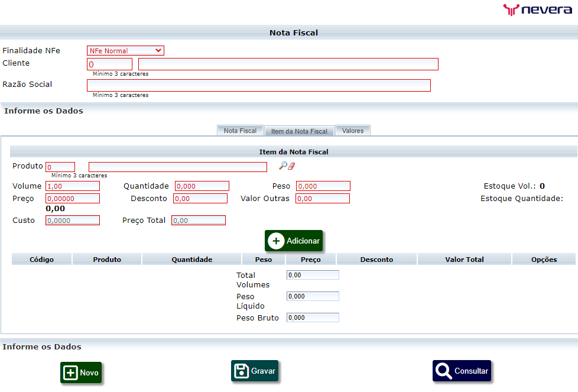Click the eraser icon to clear product
This screenshot has width=578, height=392.
(x=291, y=166)
